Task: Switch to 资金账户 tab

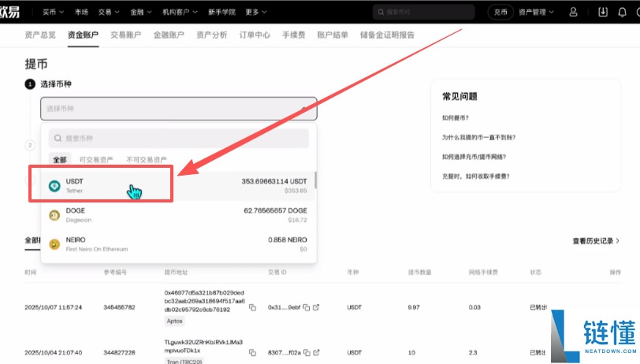Action: pyautogui.click(x=84, y=35)
